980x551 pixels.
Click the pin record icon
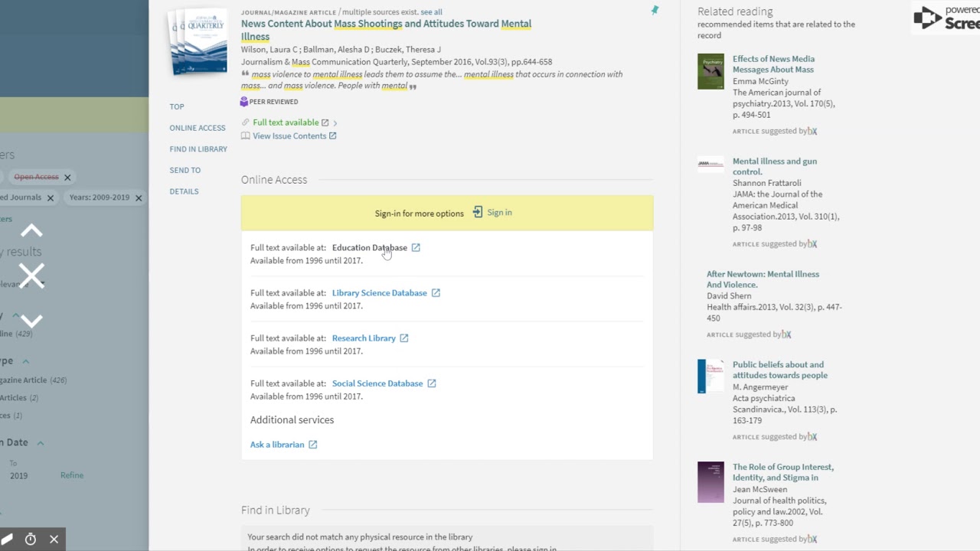pos(655,10)
